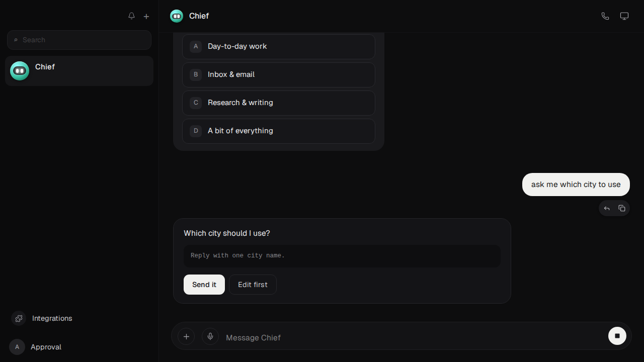The image size is (644, 362).
Task: Reply to message using arrow icon
Action: tap(607, 208)
